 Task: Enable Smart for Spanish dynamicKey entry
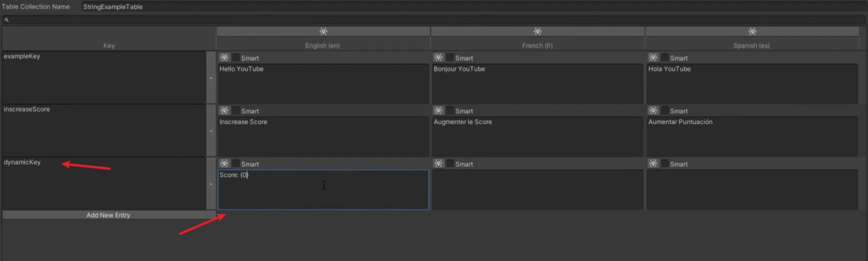coord(665,163)
